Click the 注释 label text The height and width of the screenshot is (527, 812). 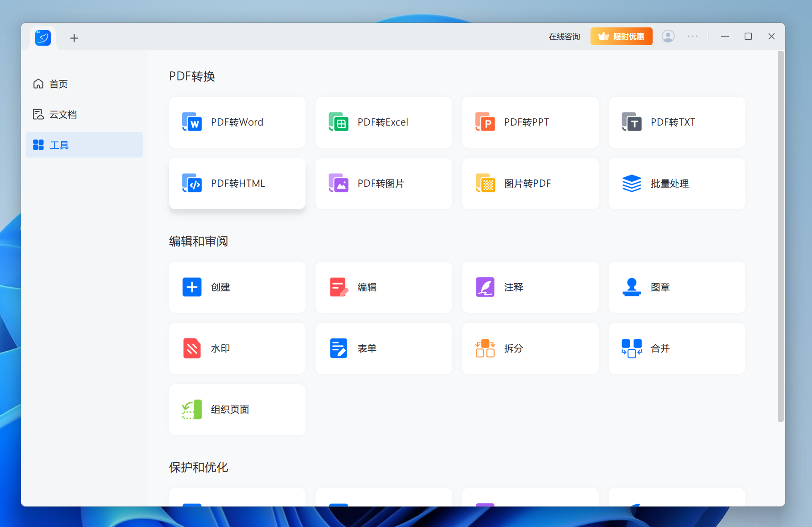[x=513, y=287]
